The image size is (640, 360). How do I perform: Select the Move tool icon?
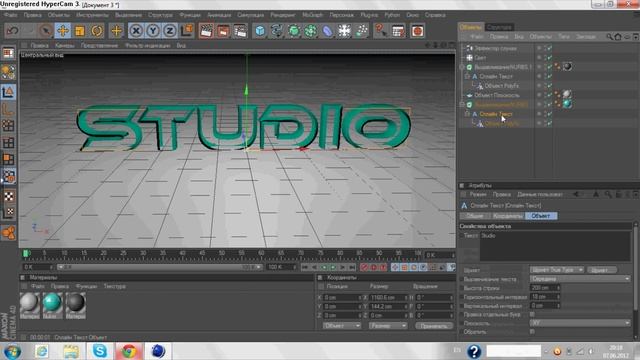[63, 31]
